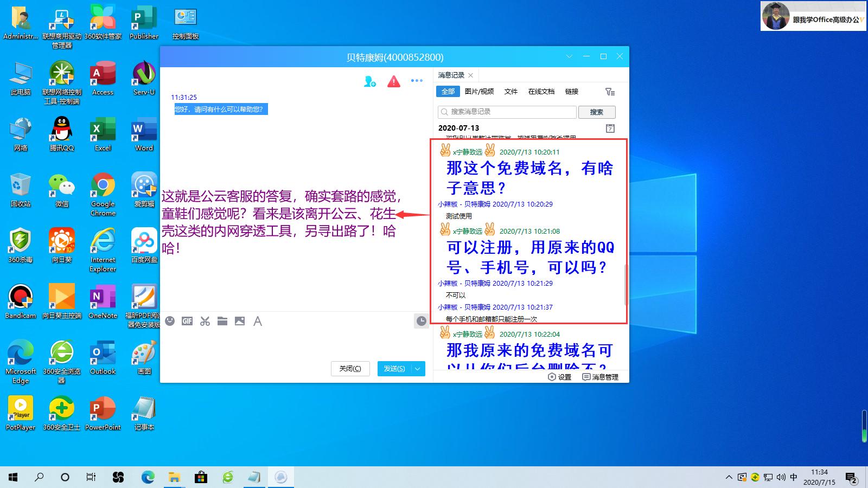The image size is (868, 488).
Task: Open the more options (...) menu
Action: 417,80
